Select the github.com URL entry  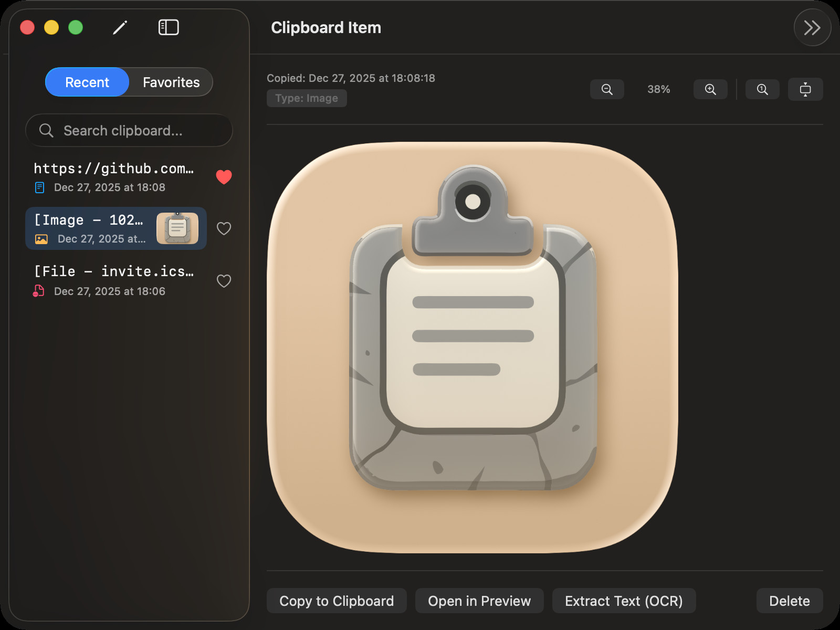tap(116, 177)
